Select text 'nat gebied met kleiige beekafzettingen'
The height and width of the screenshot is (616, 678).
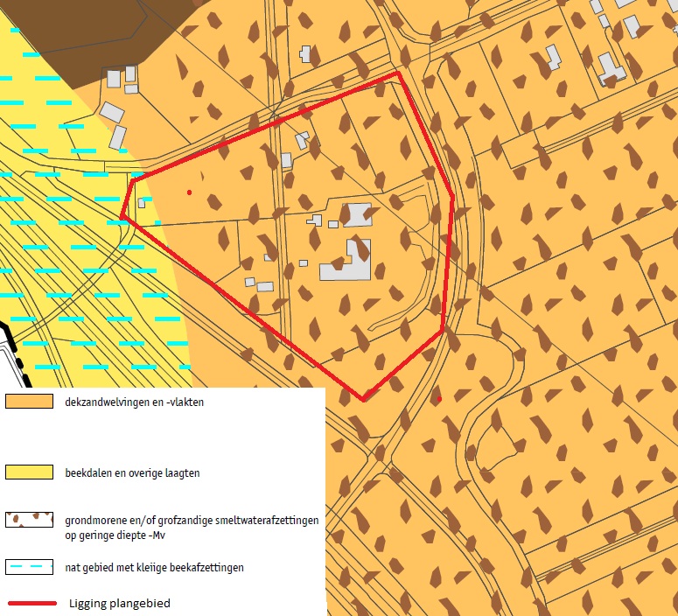tap(154, 567)
